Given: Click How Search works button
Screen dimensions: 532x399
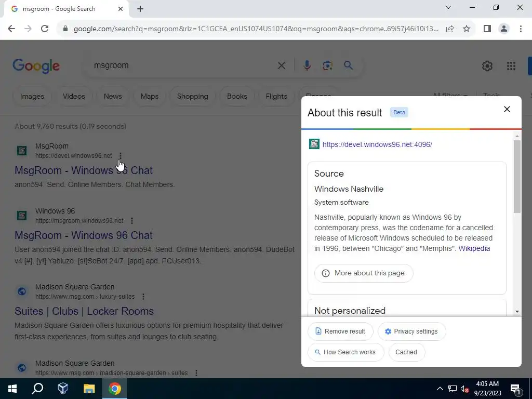Looking at the screenshot, I should pos(345,352).
